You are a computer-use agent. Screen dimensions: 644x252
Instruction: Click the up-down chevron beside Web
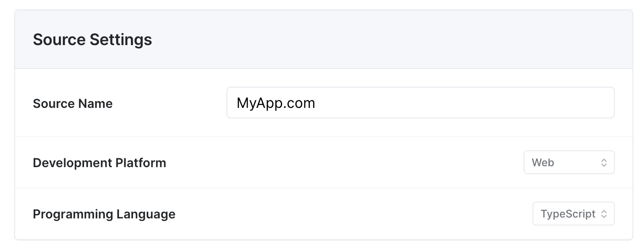click(604, 163)
